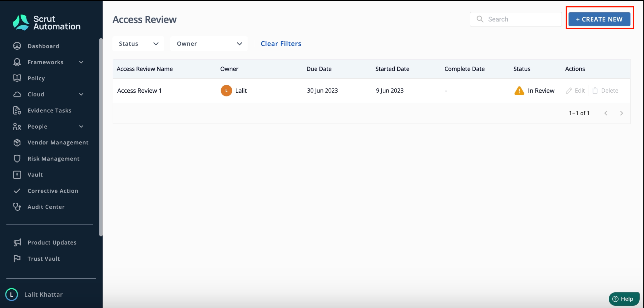Expand the Cloud menu chevron
Image resolution: width=644 pixels, height=308 pixels.
(x=81, y=94)
